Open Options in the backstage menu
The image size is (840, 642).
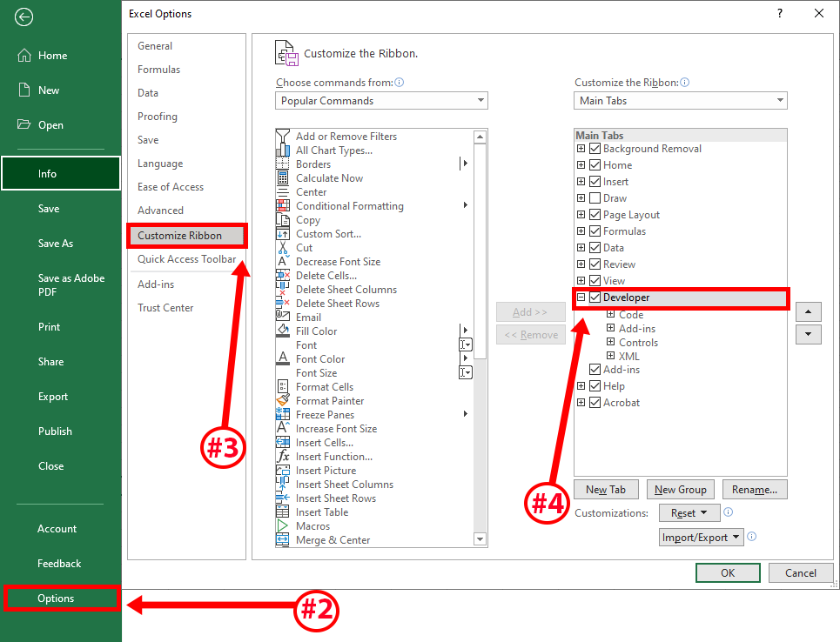click(x=61, y=599)
